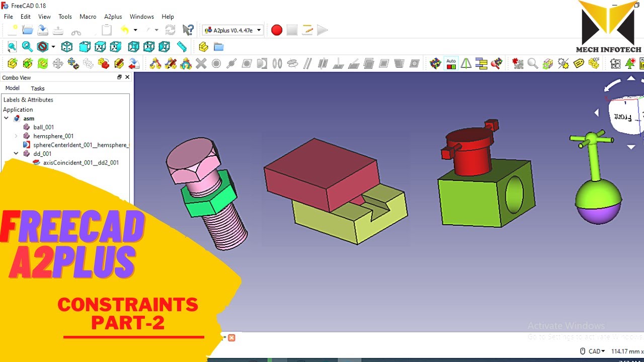The image size is (644, 362).
Task: Switch to the Tasks tab
Action: 38,88
